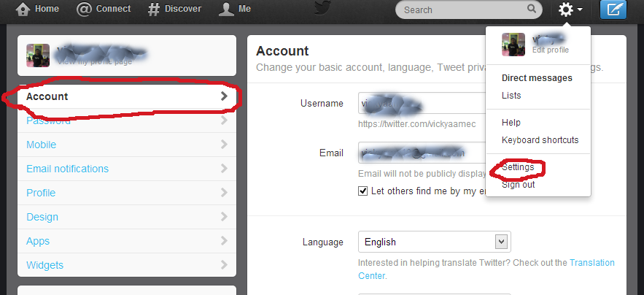This screenshot has width=644, height=295.
Task: Click the chevron arrow on the Design row
Action: 224,216
